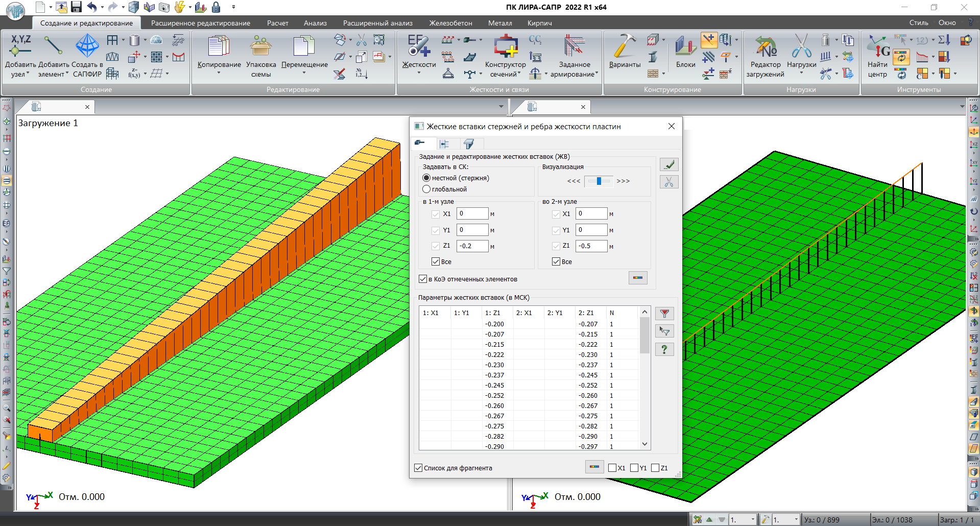The height and width of the screenshot is (526, 980).
Task: Expand the Копирование dropdown arrow
Action: click(219, 74)
